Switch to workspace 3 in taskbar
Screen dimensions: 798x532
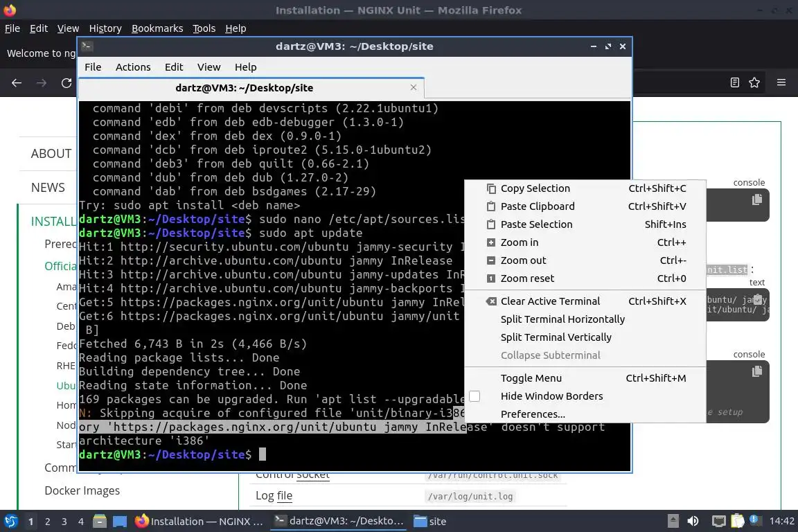coord(64,522)
